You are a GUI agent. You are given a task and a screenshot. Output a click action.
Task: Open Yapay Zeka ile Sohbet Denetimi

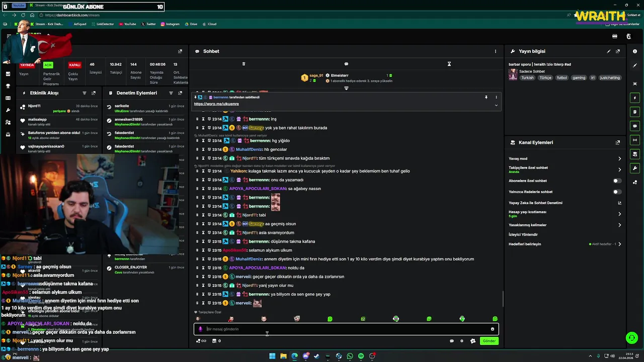click(565, 203)
